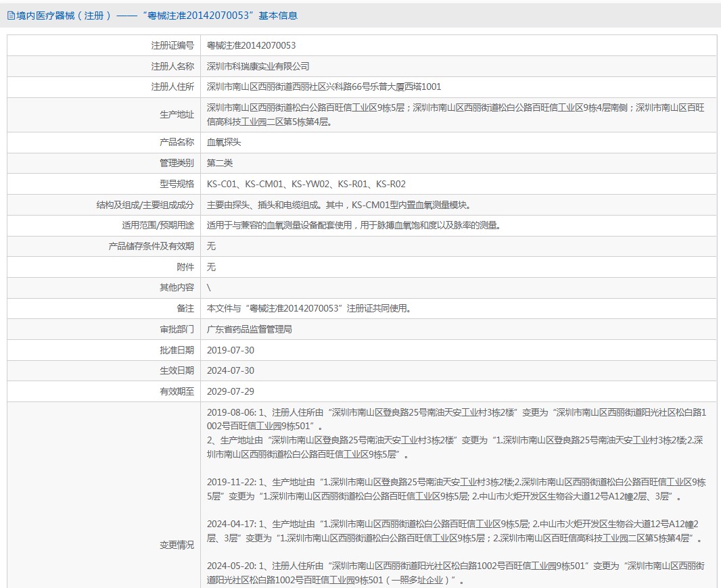Click the 变更情况 label

coord(177,545)
